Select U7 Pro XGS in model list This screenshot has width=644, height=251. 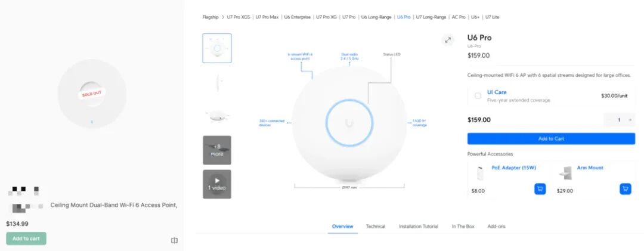238,17
